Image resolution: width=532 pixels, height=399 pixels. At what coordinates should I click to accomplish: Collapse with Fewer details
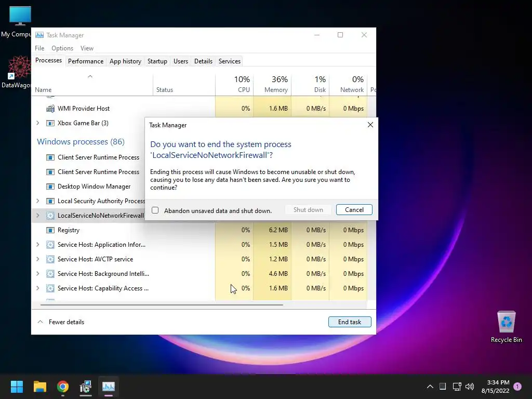click(x=61, y=322)
